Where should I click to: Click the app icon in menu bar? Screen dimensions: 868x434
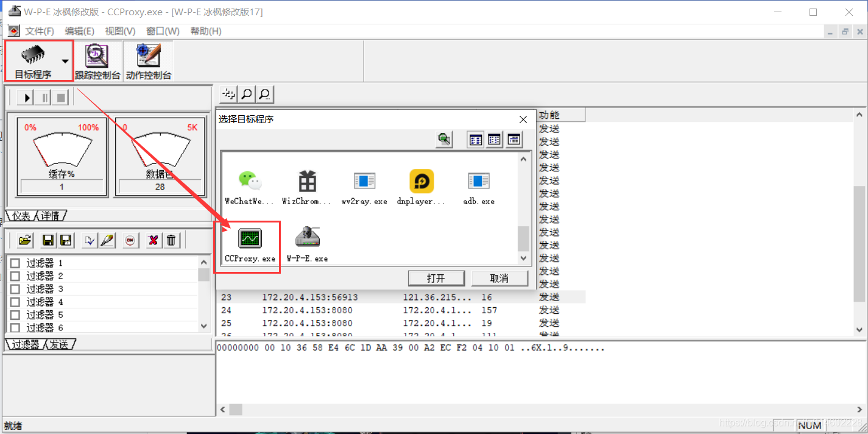14,30
